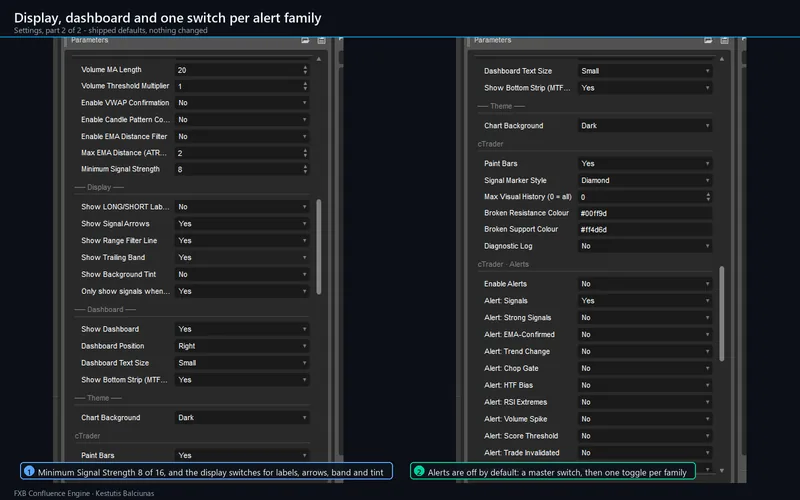Image resolution: width=800 pixels, height=500 pixels.
Task: Open the Alert: Trend Change dropdown
Action: coord(645,352)
